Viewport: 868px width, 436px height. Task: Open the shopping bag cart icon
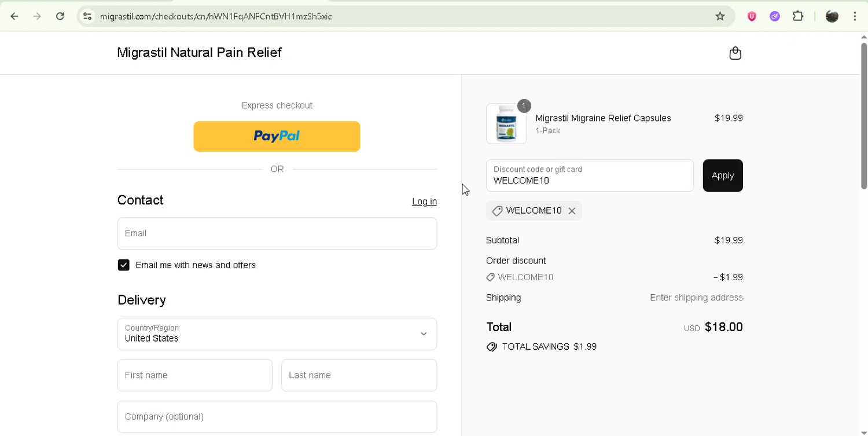point(735,53)
